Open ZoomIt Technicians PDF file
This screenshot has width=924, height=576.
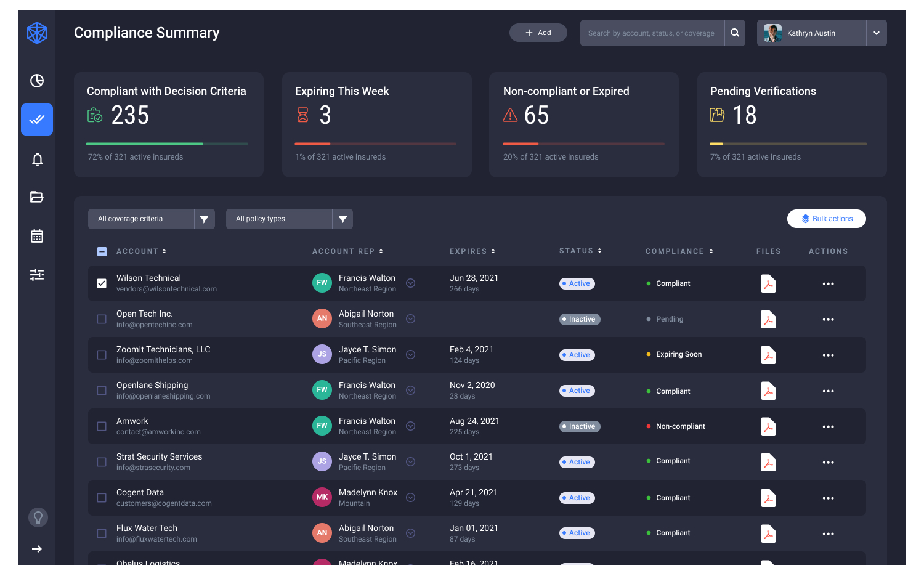coord(768,355)
